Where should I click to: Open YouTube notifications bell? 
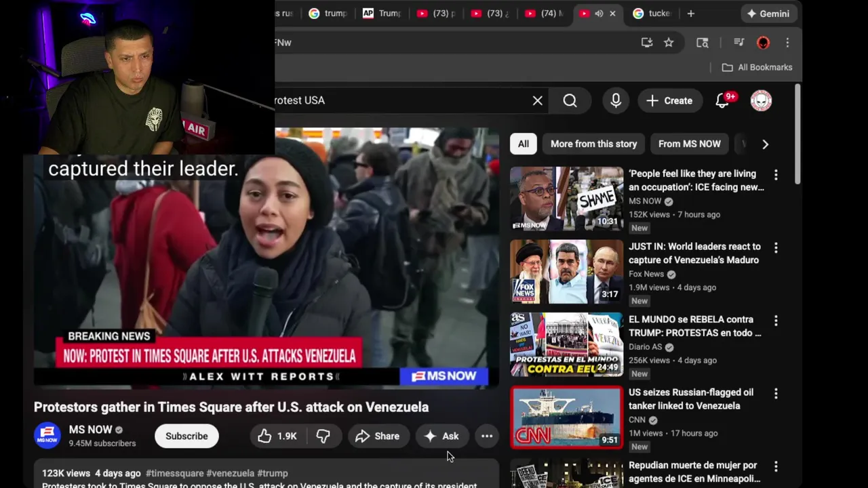[x=723, y=101]
